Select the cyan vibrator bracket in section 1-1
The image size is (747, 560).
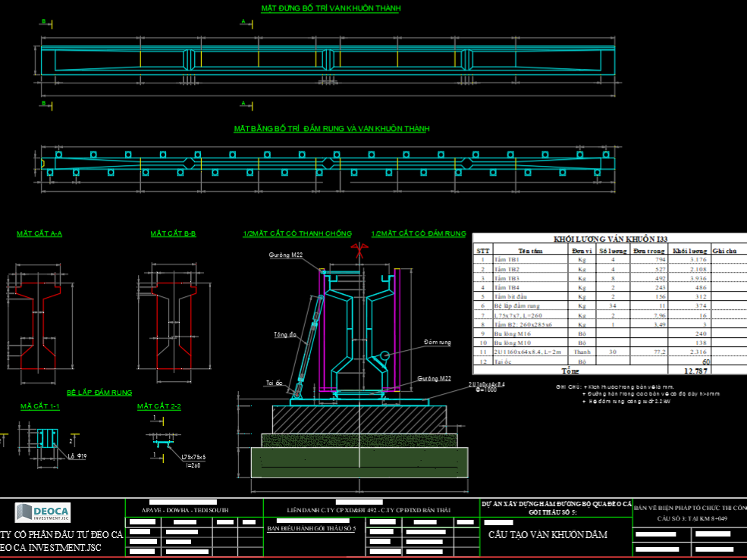pos(47,439)
